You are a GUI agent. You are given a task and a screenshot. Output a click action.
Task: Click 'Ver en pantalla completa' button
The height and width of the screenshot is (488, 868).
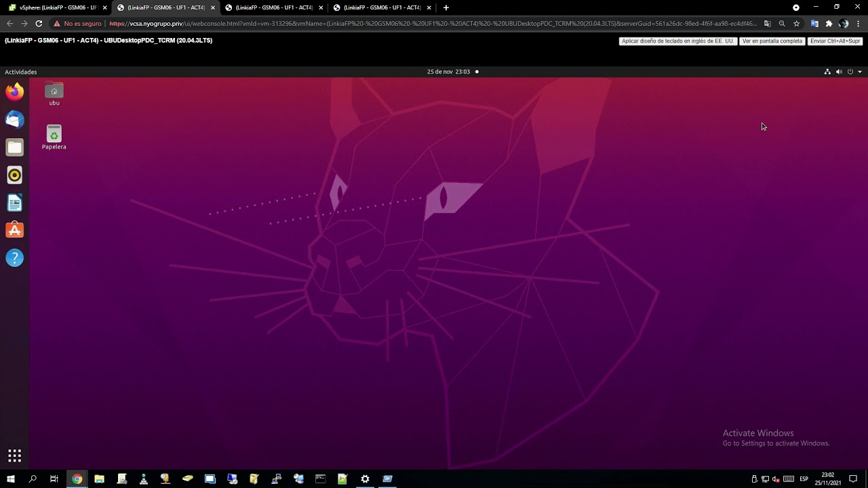click(x=772, y=41)
